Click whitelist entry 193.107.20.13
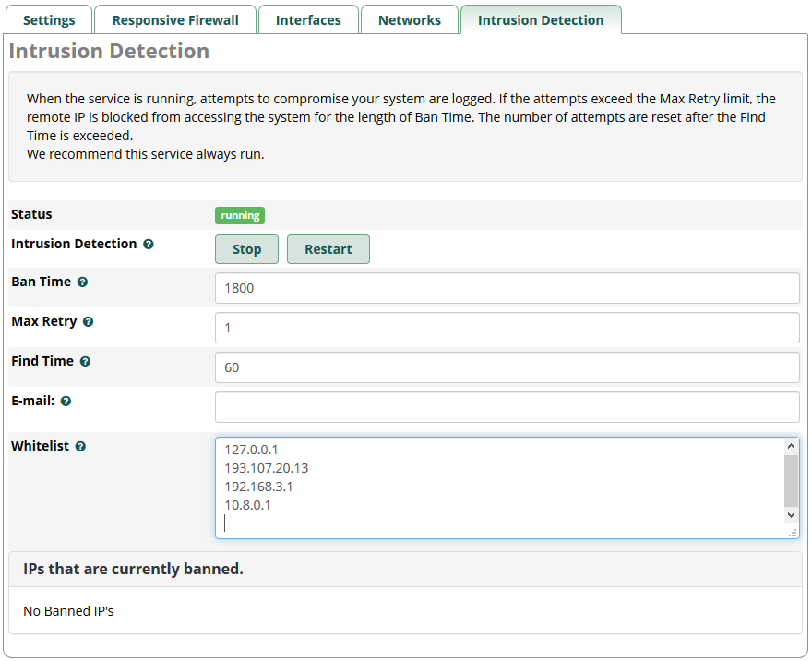The height and width of the screenshot is (661, 812). pos(266,468)
